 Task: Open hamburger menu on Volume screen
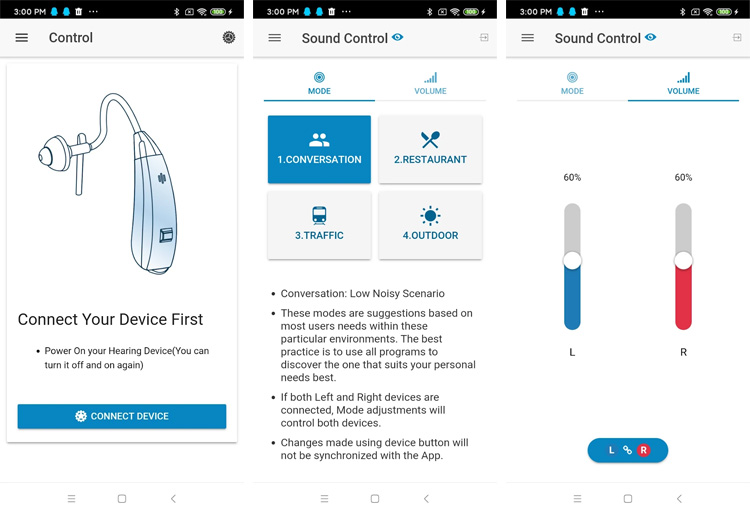[x=528, y=38]
